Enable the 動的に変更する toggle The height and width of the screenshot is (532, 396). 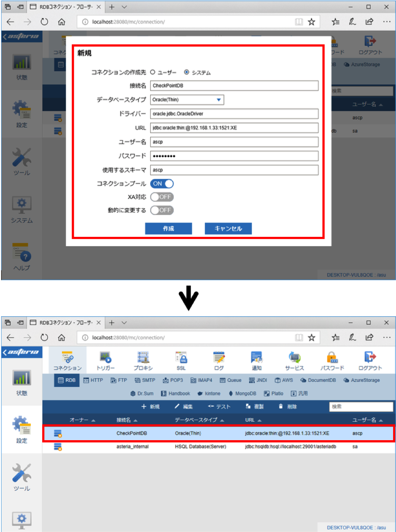162,210
